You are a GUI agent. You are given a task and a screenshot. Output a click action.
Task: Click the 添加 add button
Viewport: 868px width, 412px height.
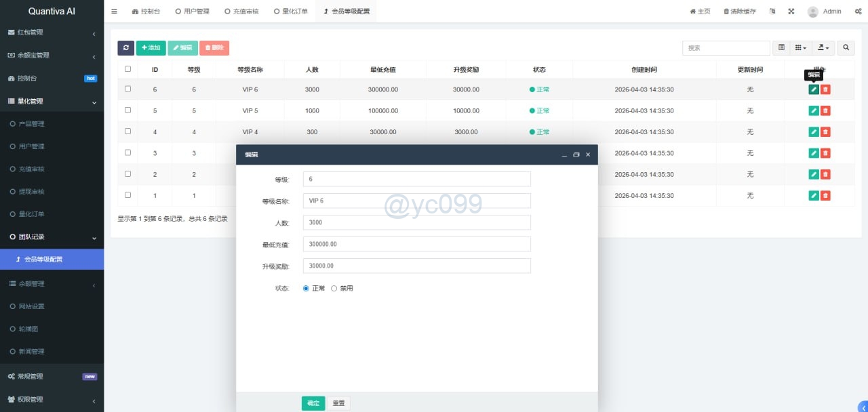151,48
